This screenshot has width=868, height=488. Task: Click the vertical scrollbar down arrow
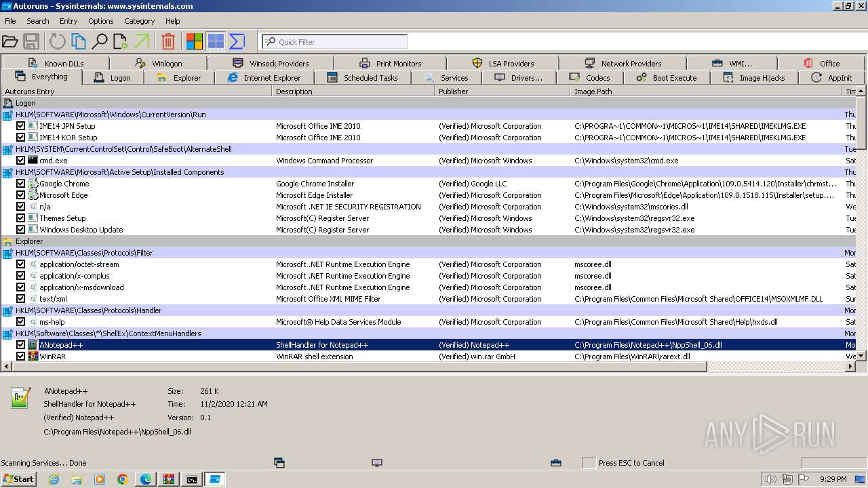861,356
